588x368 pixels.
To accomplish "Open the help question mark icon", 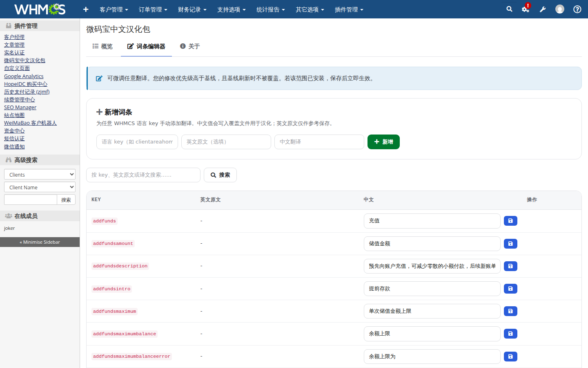I will 577,9.
